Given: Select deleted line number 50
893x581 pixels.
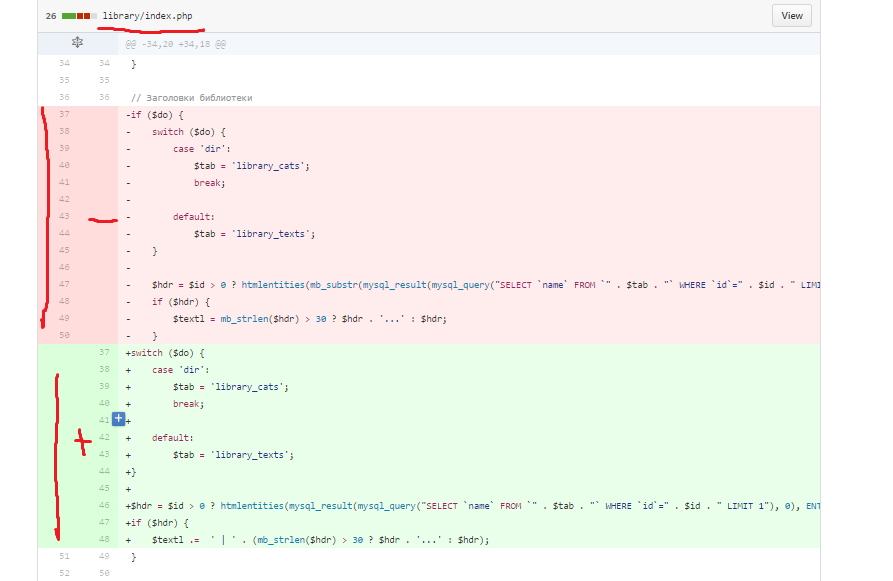Looking at the screenshot, I should (x=64, y=335).
